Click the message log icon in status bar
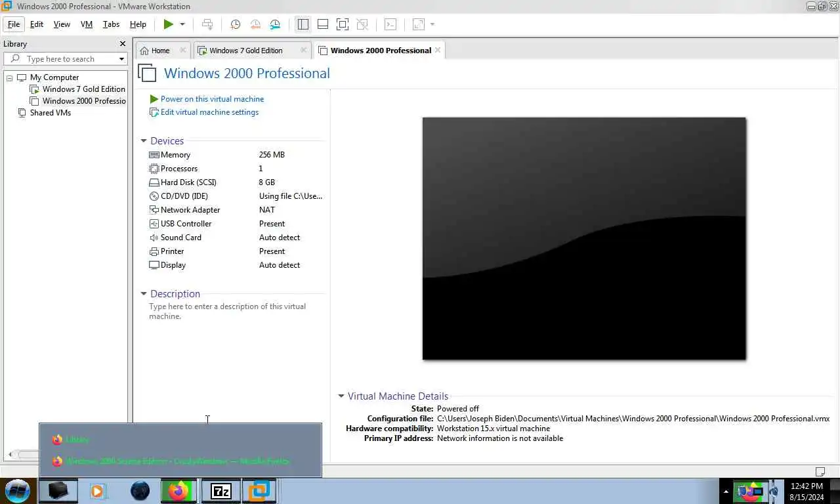The image size is (840, 504). [x=820, y=472]
